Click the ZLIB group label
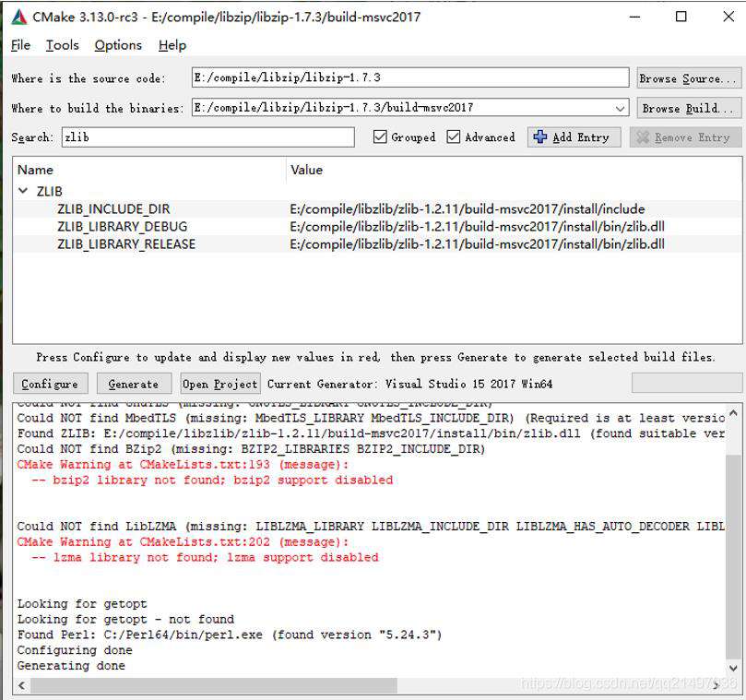The image size is (746, 700). click(50, 191)
